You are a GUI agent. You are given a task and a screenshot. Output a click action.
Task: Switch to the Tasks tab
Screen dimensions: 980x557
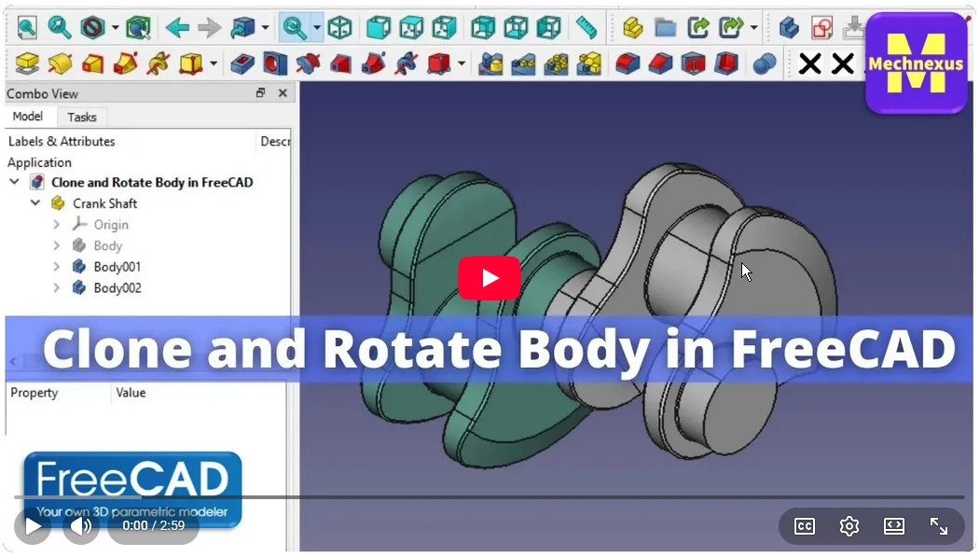point(82,117)
